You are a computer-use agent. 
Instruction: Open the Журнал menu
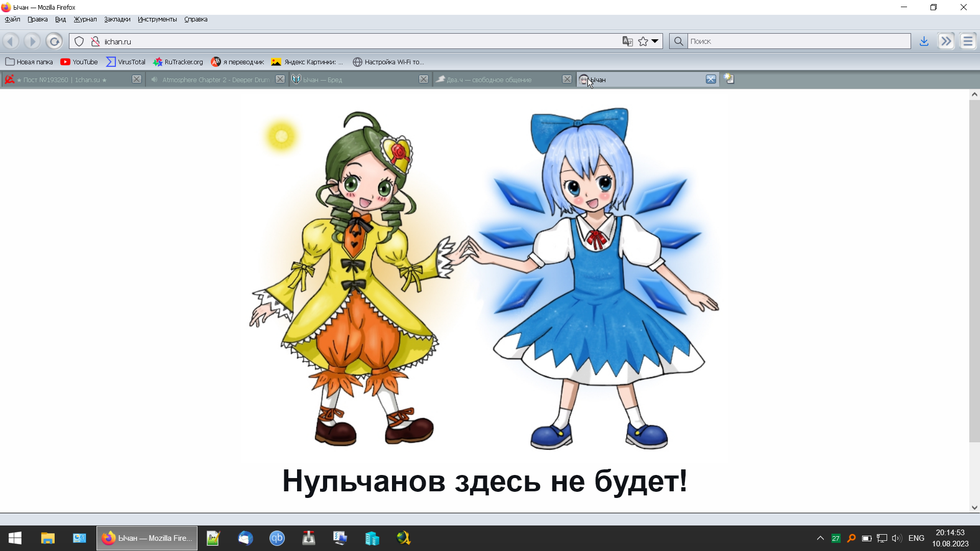point(85,19)
